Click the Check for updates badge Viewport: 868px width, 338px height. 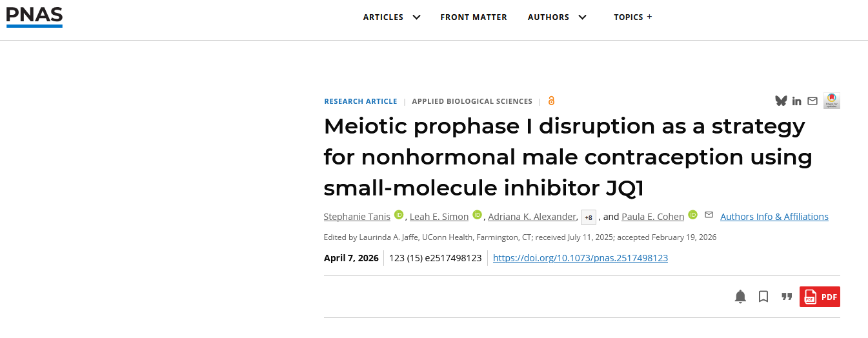coord(832,101)
